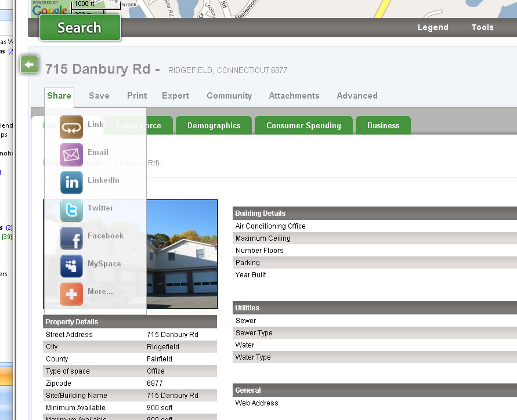Click the Minimum Available value 900 sqft

pyautogui.click(x=160, y=408)
